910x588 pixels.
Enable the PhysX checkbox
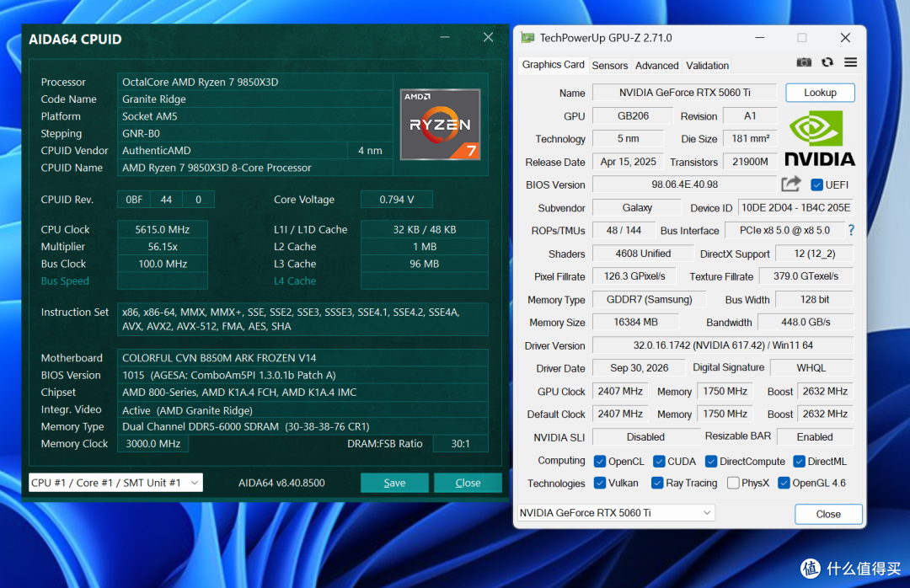(x=733, y=483)
